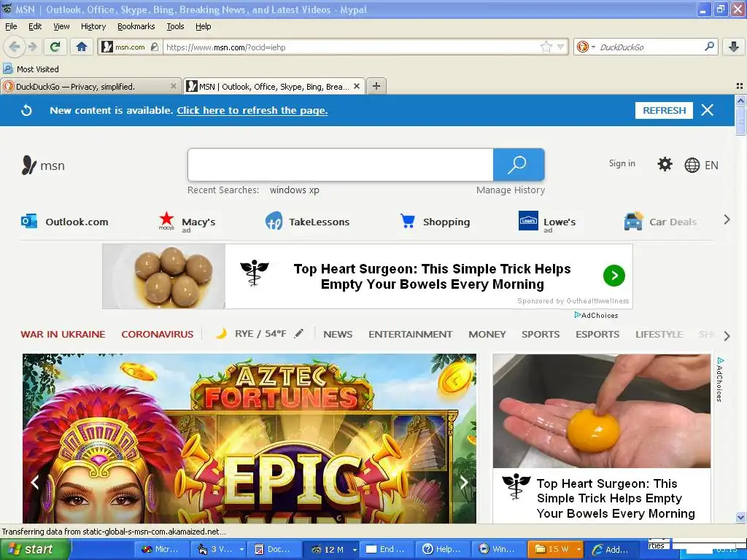Open MSN settings gear
The image size is (747, 560).
click(x=665, y=164)
